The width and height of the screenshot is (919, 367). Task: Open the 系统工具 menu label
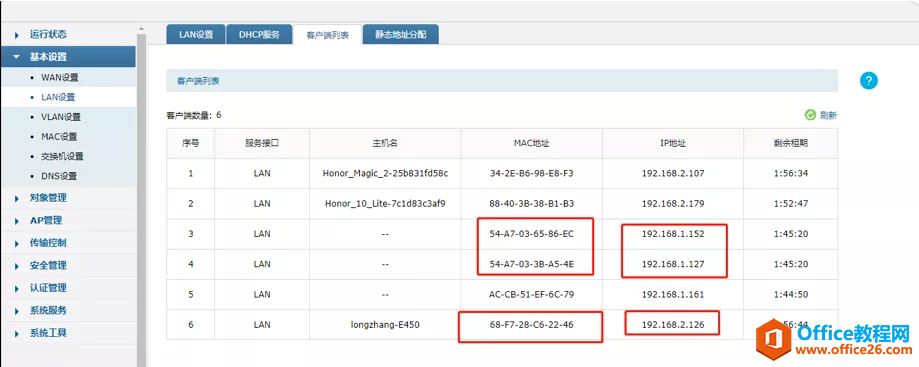(x=48, y=333)
